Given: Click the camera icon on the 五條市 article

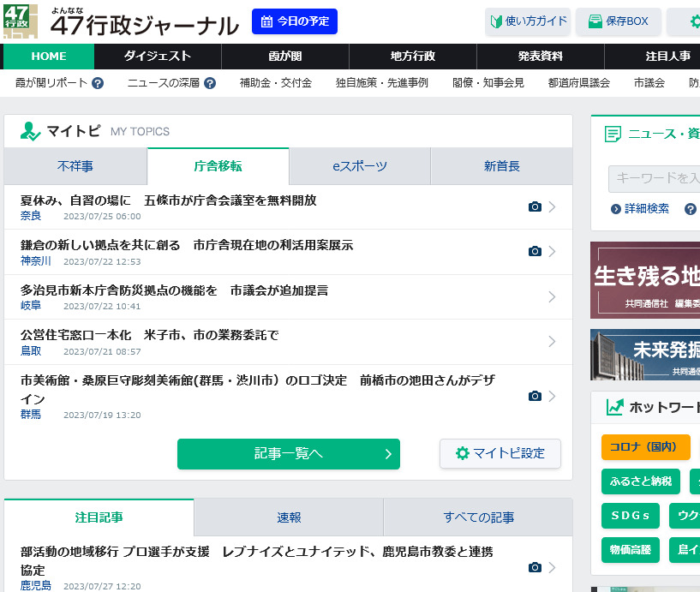Looking at the screenshot, I should pyautogui.click(x=535, y=206).
